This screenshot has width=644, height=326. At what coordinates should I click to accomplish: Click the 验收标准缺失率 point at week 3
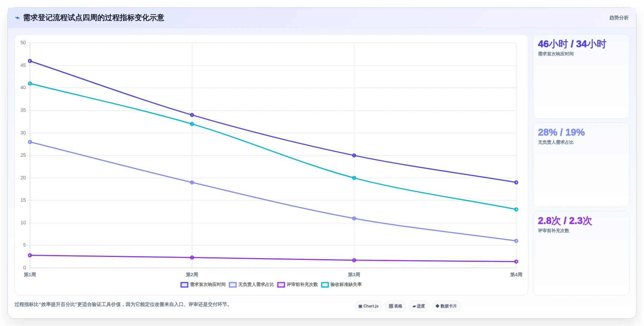354,178
